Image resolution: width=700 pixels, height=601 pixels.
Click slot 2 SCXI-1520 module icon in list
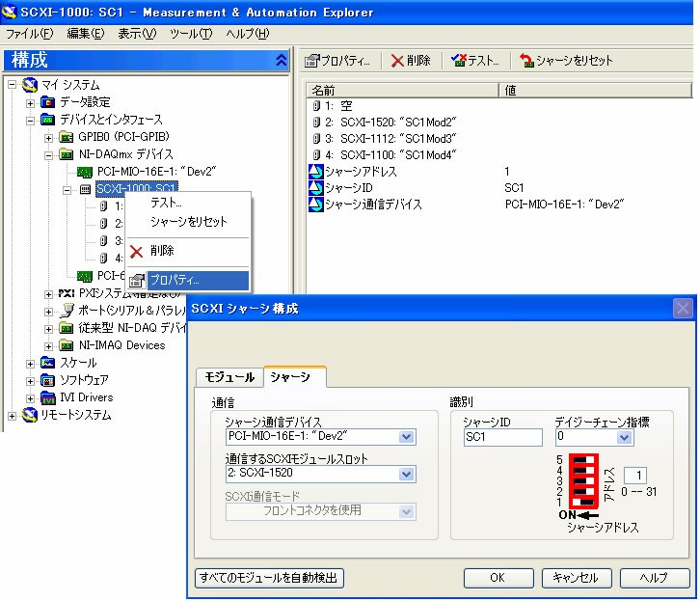coord(316,123)
